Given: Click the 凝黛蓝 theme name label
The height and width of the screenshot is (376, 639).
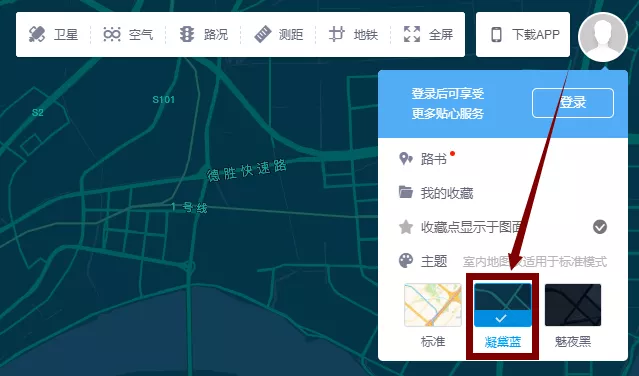Looking at the screenshot, I should (502, 341).
